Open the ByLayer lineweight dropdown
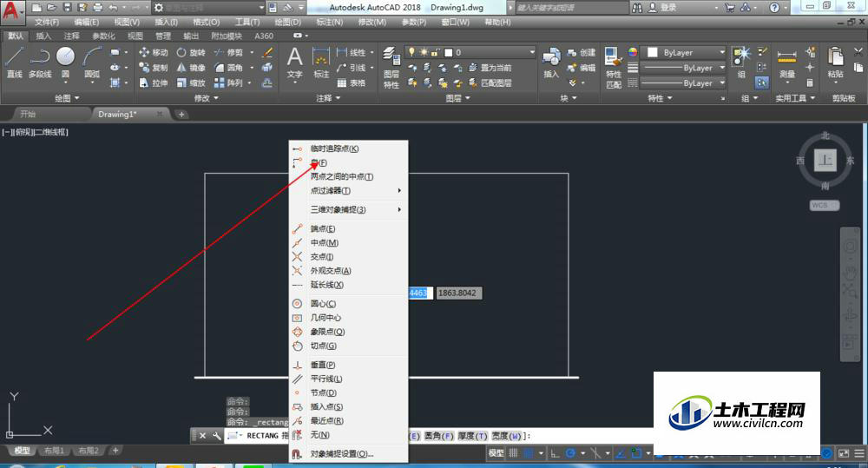 point(682,68)
